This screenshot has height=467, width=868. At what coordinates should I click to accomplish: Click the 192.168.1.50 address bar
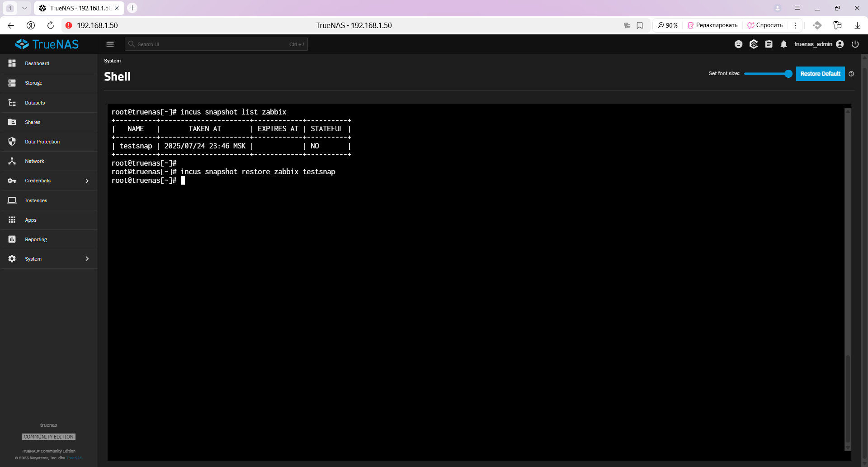click(97, 25)
